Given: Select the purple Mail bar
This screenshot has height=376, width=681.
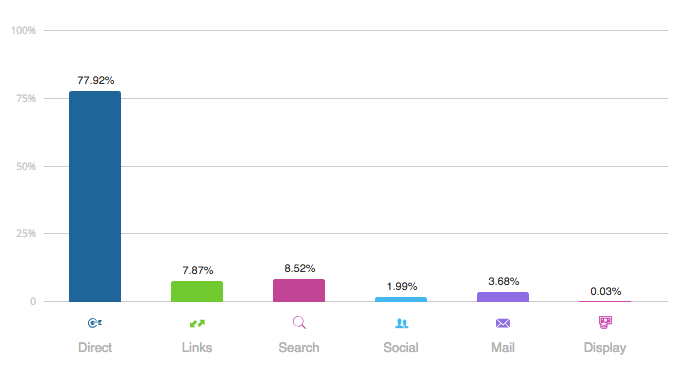Looking at the screenshot, I should [x=503, y=297].
